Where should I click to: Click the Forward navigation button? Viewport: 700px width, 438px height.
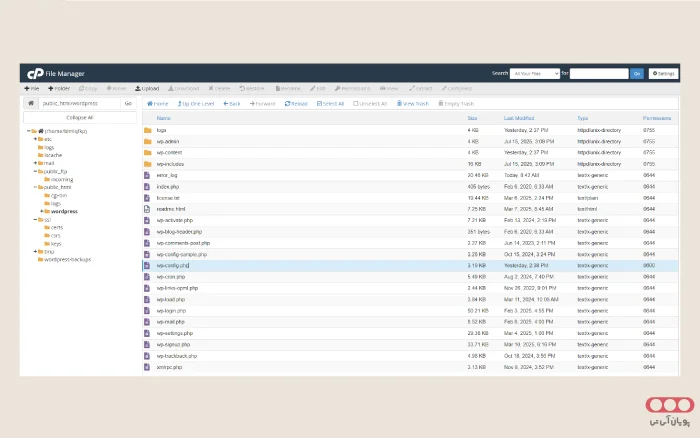point(262,104)
